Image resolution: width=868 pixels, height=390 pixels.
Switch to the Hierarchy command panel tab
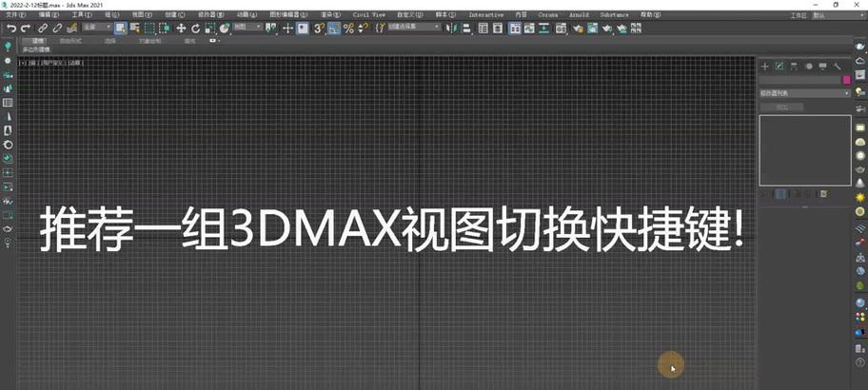click(x=794, y=67)
